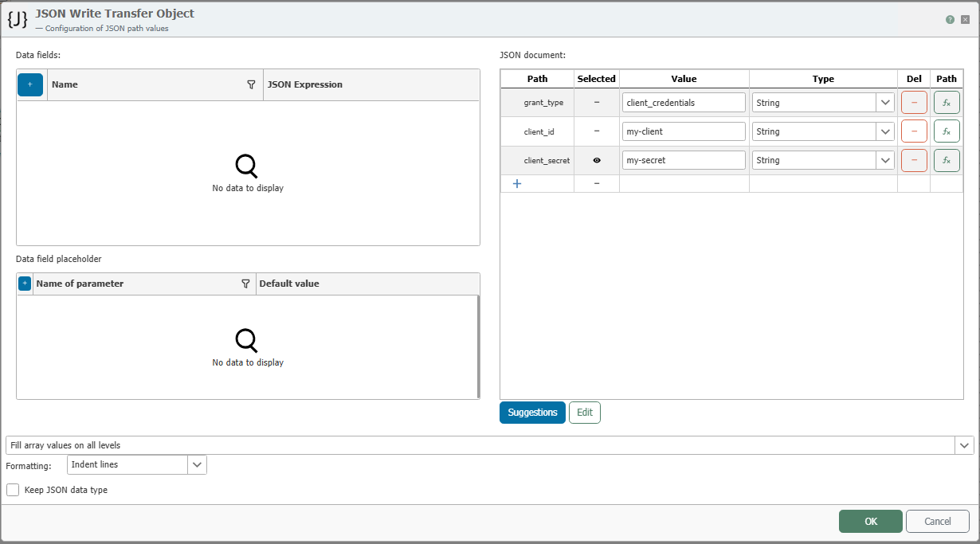Add a new JSON path row
The image size is (980, 544).
tap(516, 183)
